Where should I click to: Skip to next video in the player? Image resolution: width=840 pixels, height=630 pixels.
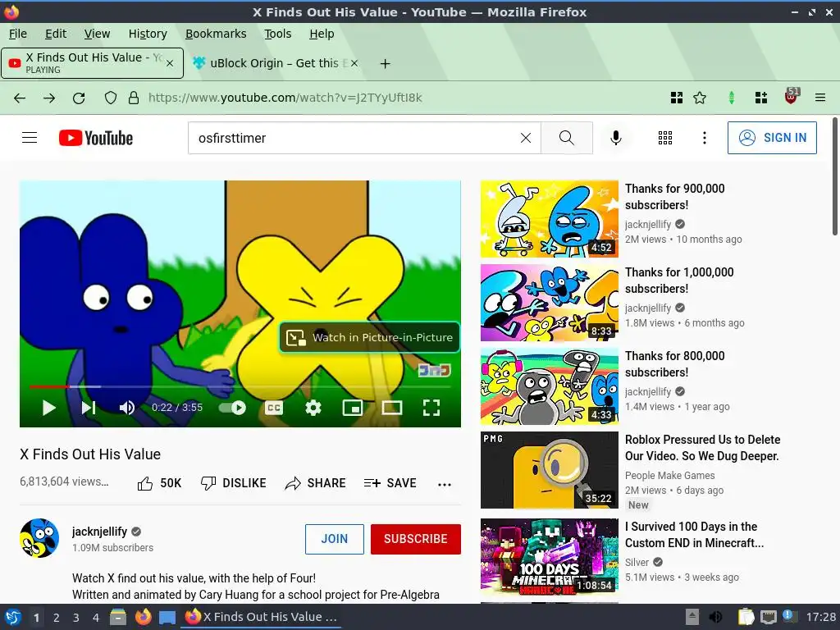[89, 408]
